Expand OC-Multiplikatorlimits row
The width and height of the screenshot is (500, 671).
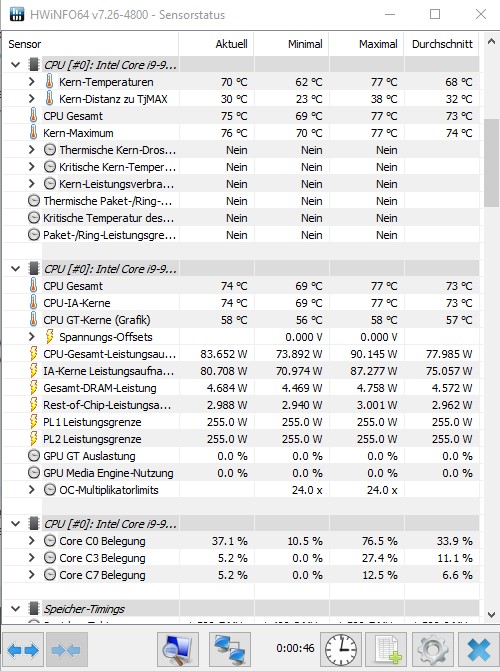coord(31,490)
